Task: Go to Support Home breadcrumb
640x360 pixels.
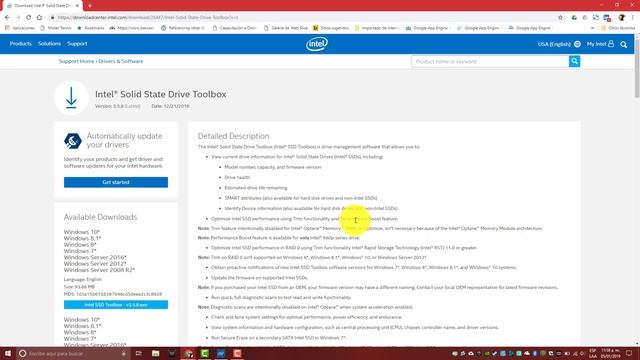Action: pos(76,61)
